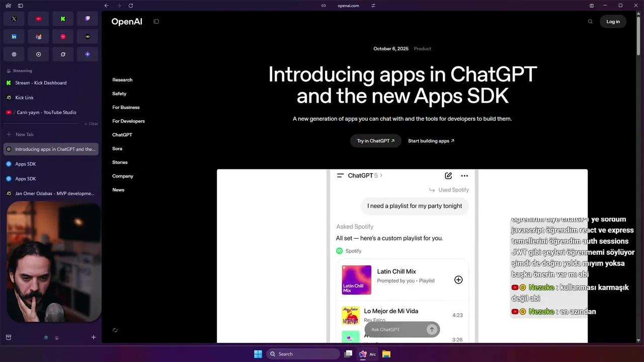Go back to previous page

[x=106, y=6]
